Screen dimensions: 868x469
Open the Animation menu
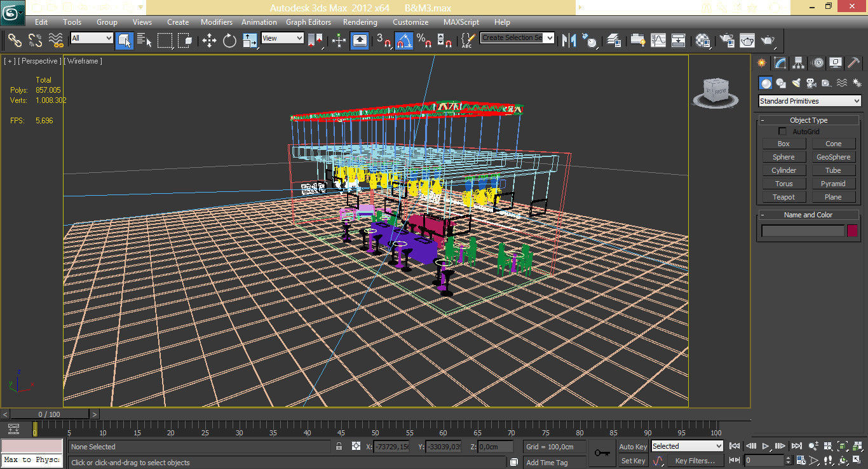pos(259,22)
